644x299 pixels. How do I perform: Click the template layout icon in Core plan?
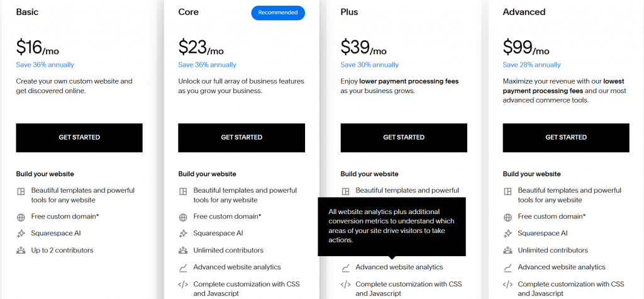tap(183, 191)
